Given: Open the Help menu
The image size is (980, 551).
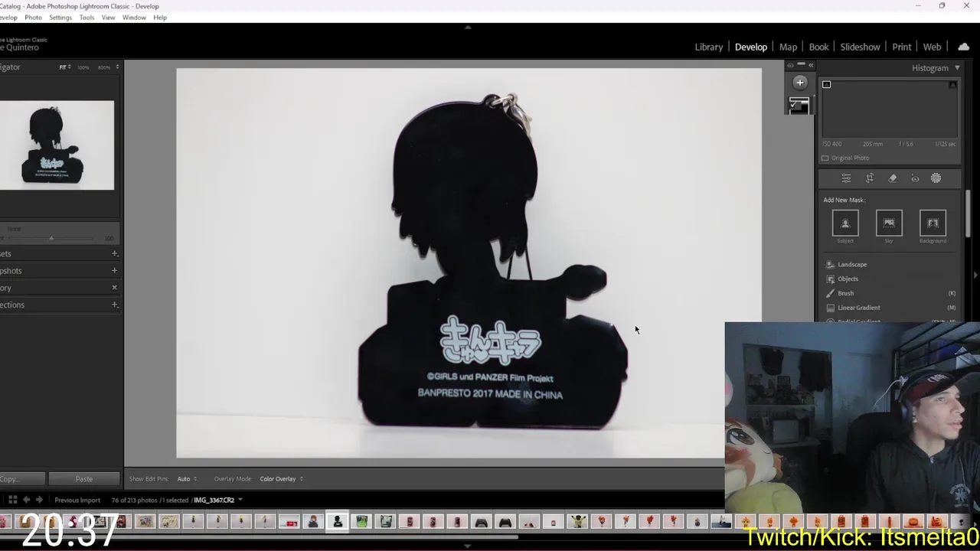Looking at the screenshot, I should coord(160,18).
